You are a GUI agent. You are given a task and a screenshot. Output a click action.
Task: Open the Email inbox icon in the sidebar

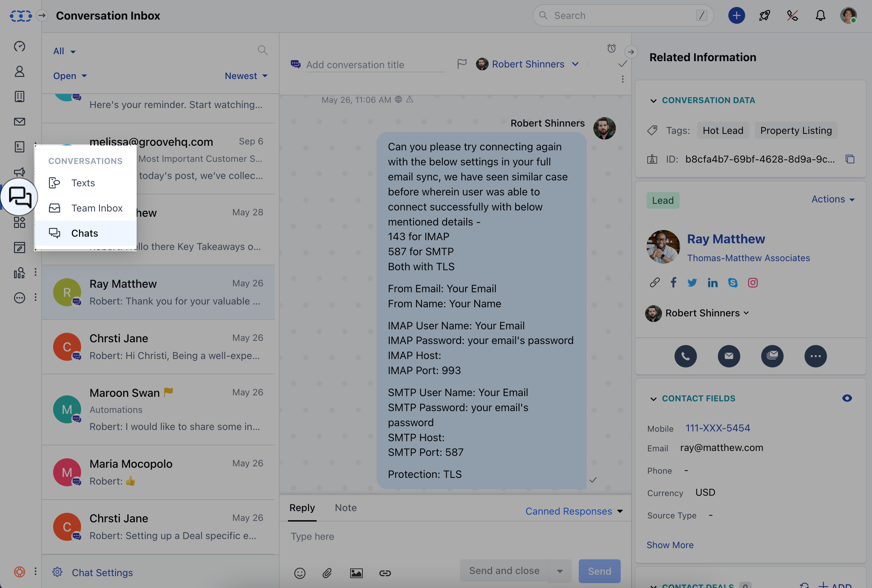point(19,122)
